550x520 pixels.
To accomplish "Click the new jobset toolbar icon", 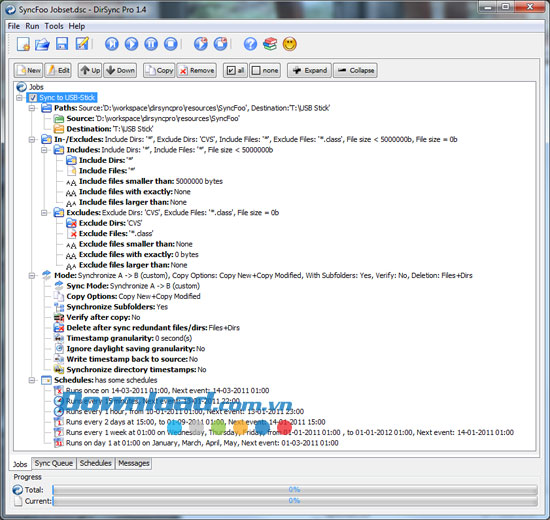I will click(x=23, y=44).
